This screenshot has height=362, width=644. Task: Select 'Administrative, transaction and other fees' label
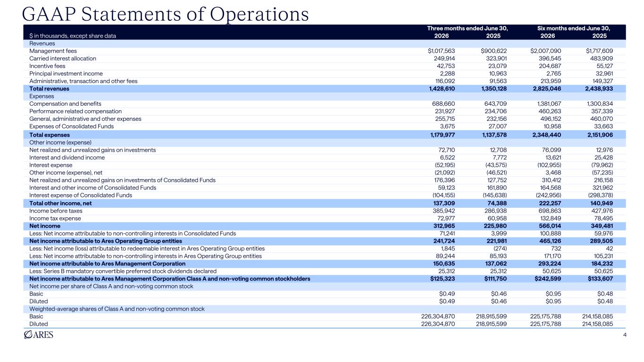[x=84, y=81]
